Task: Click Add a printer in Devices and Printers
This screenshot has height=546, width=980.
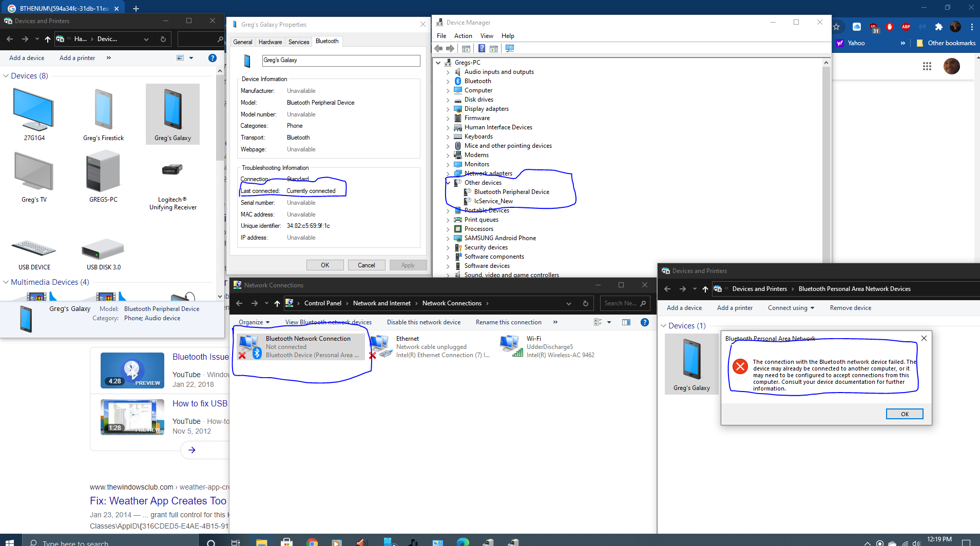Action: pyautogui.click(x=77, y=58)
